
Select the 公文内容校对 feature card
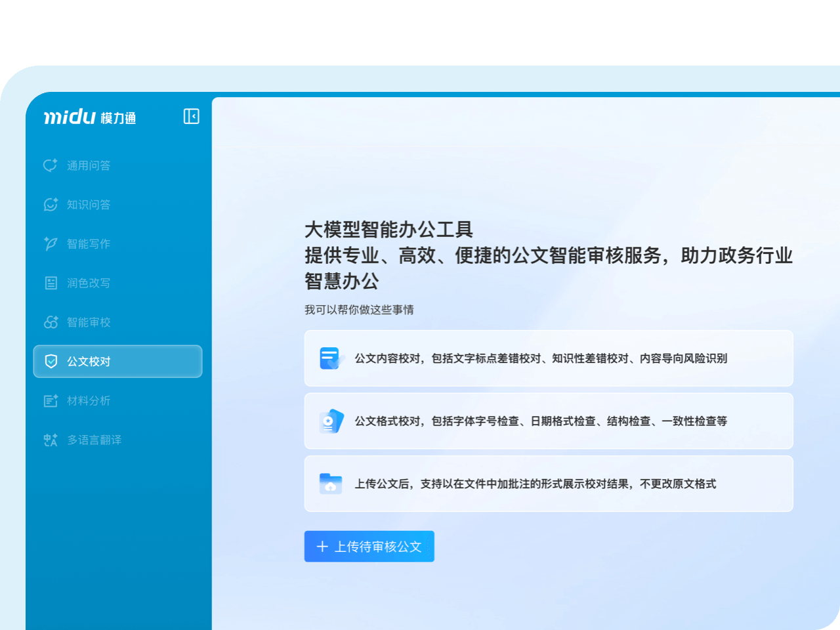click(x=549, y=358)
